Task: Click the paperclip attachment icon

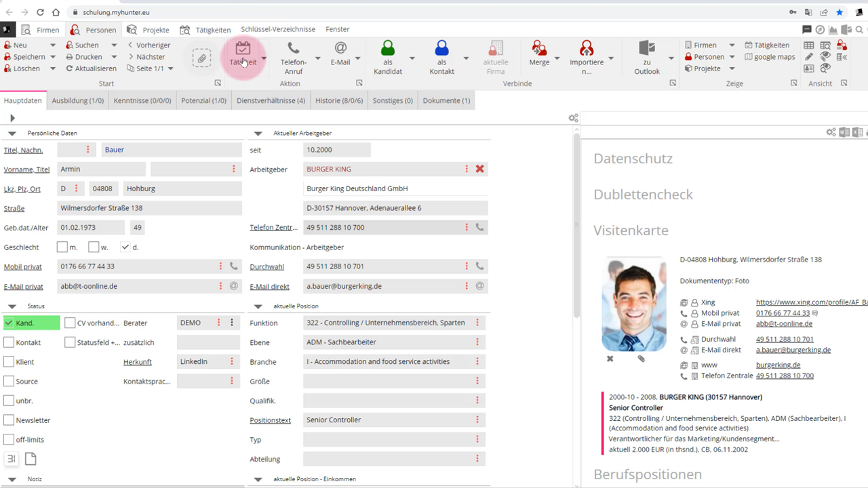Action: 201,58
